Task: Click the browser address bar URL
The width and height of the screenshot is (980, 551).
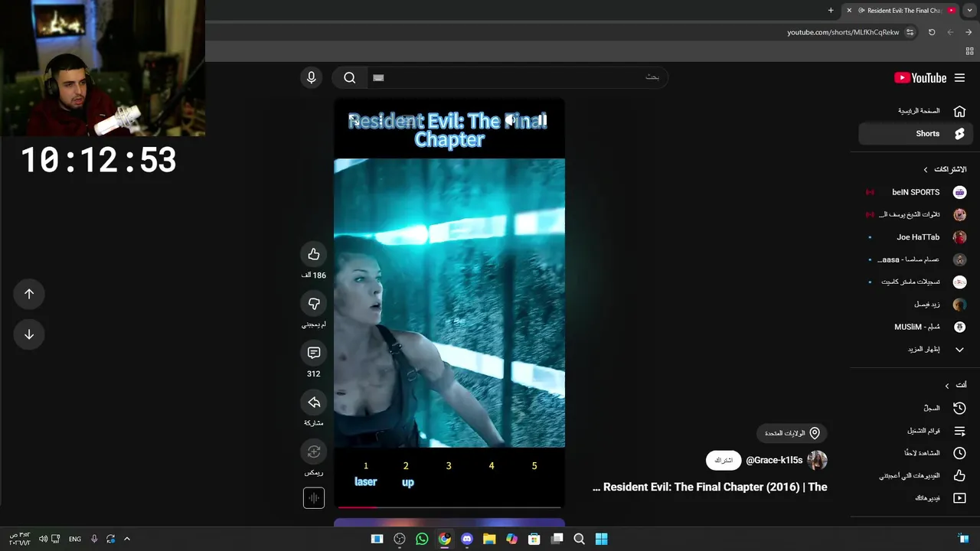Action: 843,32
